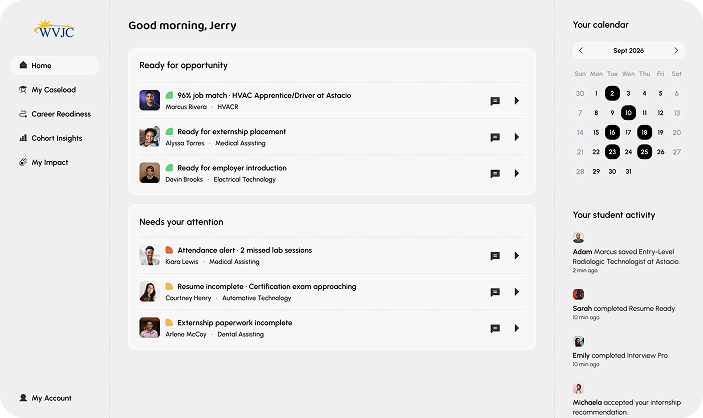Expand Devin Brooks employer introduction arrow
Image resolution: width=703 pixels, height=418 pixels.
pos(516,173)
